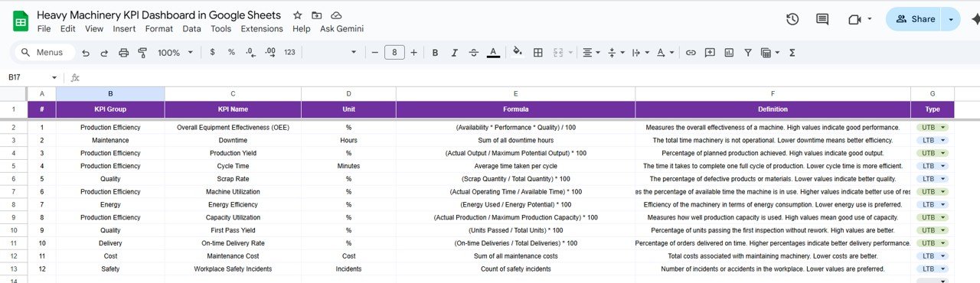Insert a chart
Image resolution: width=980 pixels, height=283 pixels.
point(729,53)
